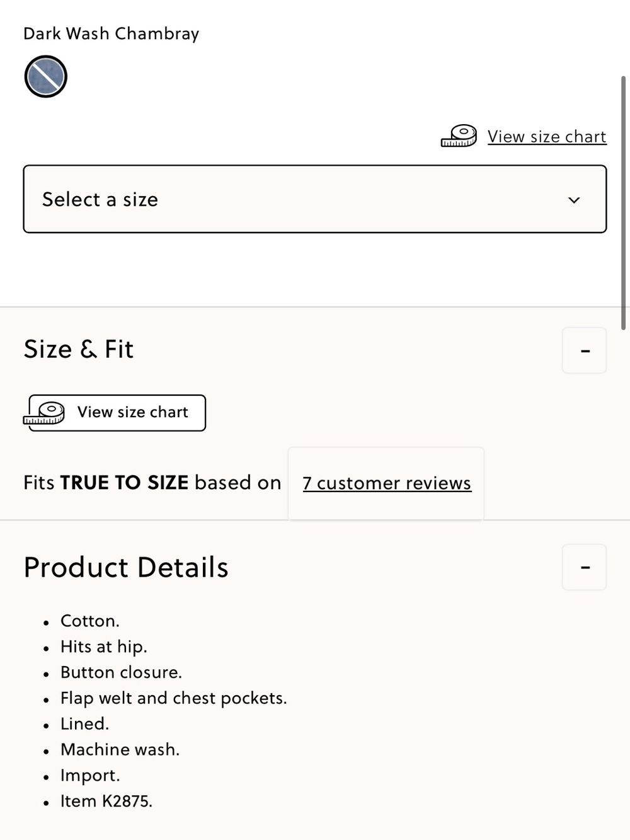The height and width of the screenshot is (840, 630).
Task: Click the Product Details heading
Action: pos(126,567)
